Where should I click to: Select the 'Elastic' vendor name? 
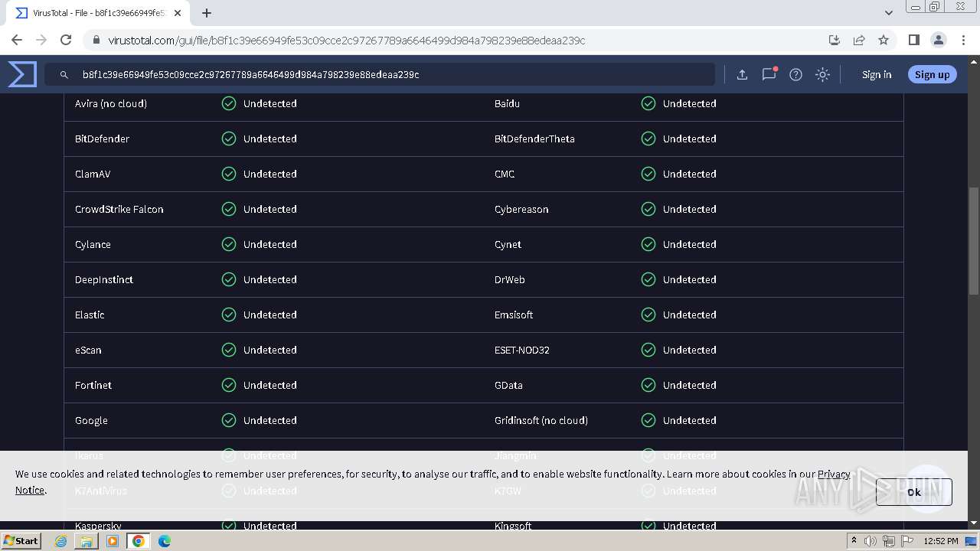[90, 315]
